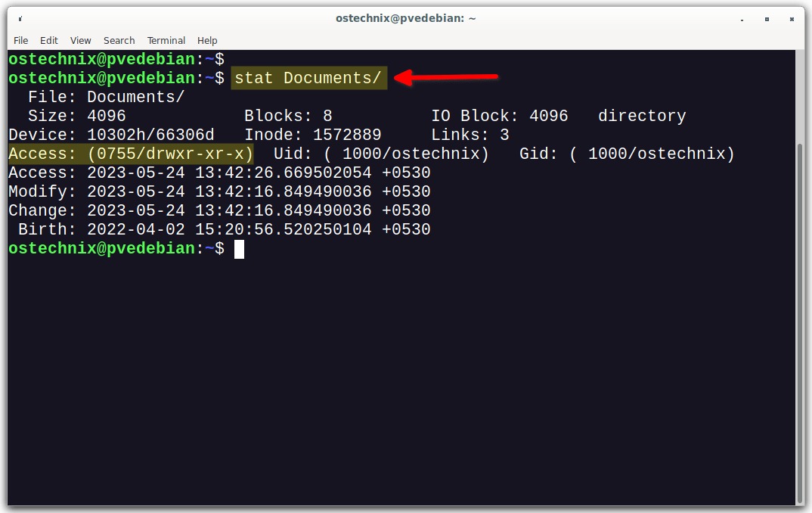Open the Terminal menu
The width and height of the screenshot is (812, 513).
pyautogui.click(x=166, y=40)
